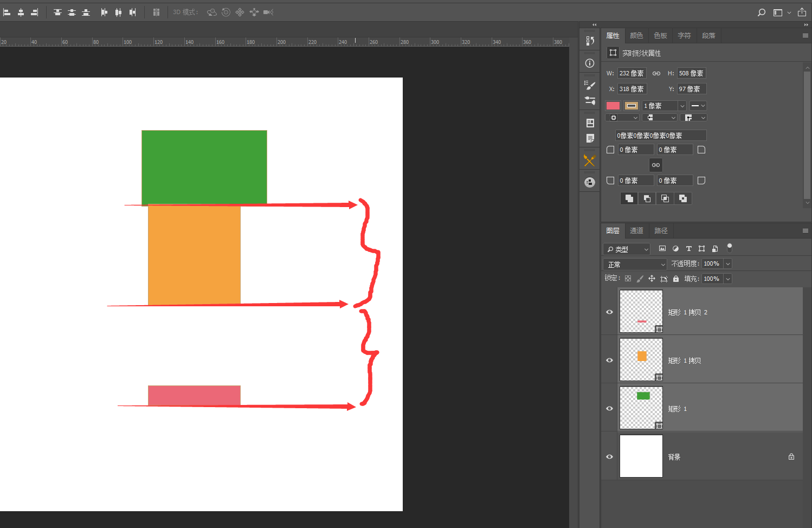Click the tan stroke color swatch
The width and height of the screenshot is (812, 528).
point(631,106)
